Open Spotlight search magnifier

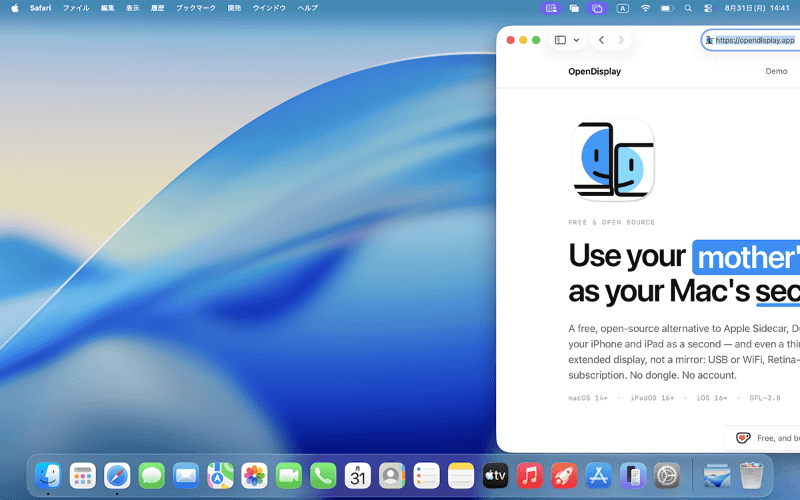688,8
